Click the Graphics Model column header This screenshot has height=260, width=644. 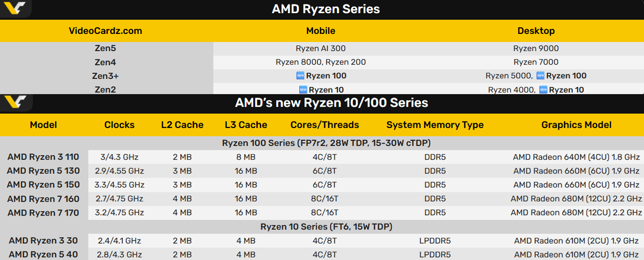(x=576, y=125)
